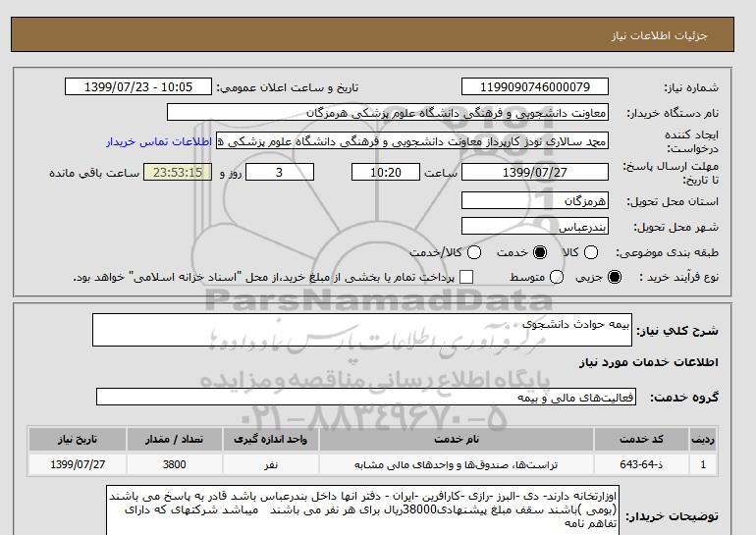
Task: Click the اطلاعات خدمات مورد نیاز heading
Action: 648,362
